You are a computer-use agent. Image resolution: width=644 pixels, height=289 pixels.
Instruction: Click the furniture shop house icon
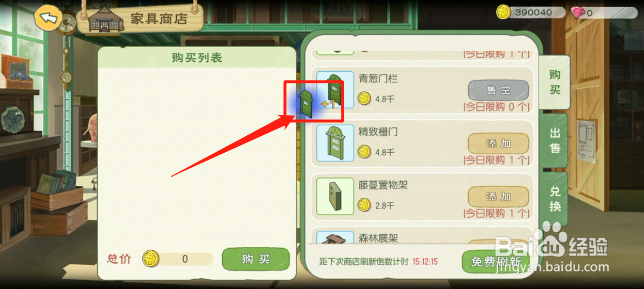(104, 18)
